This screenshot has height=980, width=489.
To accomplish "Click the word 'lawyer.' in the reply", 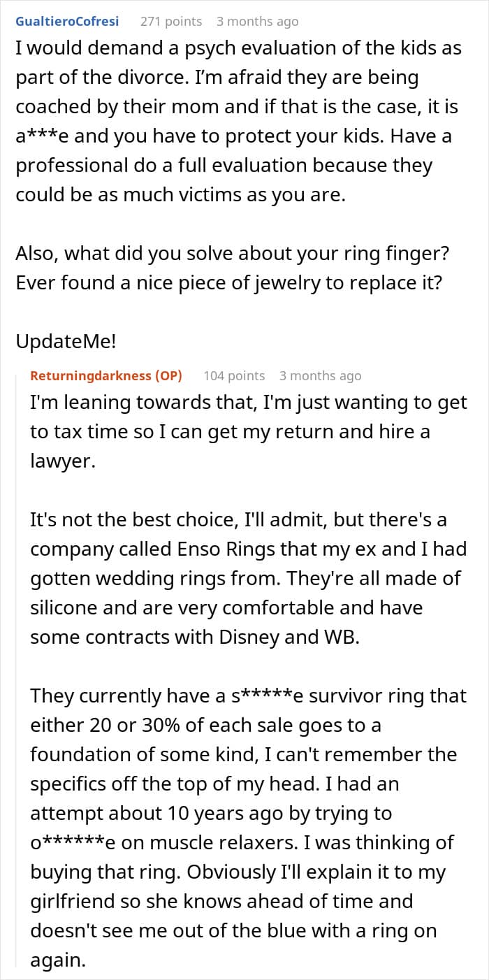I will [62, 461].
